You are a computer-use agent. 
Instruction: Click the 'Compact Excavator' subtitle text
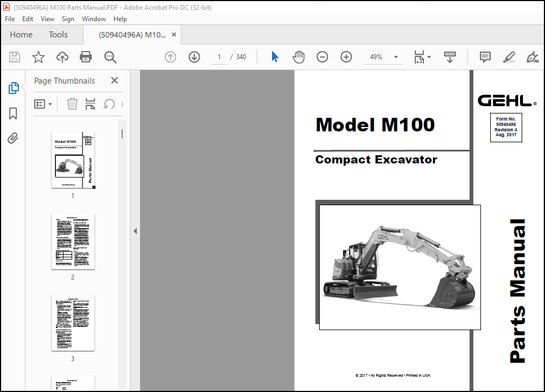click(x=376, y=160)
